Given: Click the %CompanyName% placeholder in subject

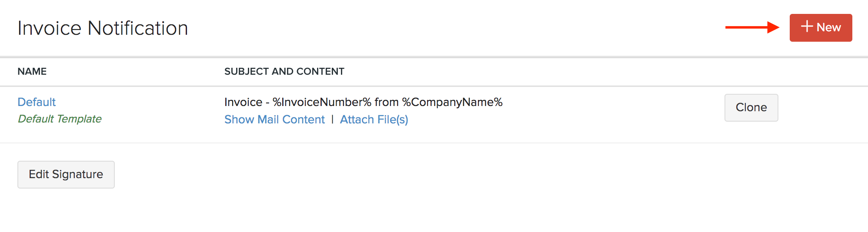Looking at the screenshot, I should pos(452,102).
